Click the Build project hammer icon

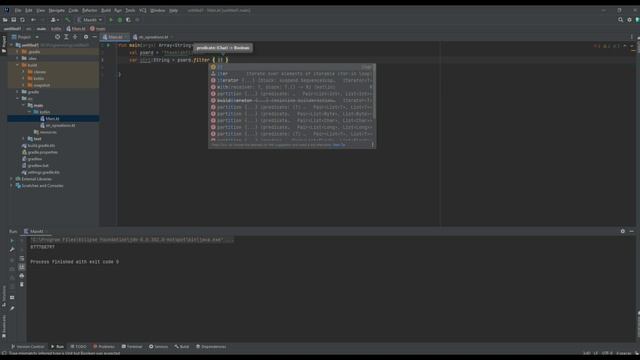(x=68, y=20)
